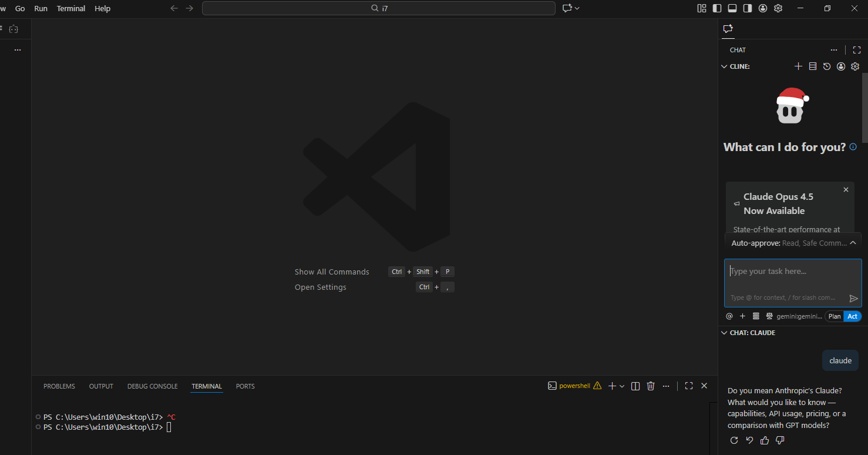868x455 pixels.
Task: Select the Chat tab icon in side panel
Action: [x=728, y=29]
